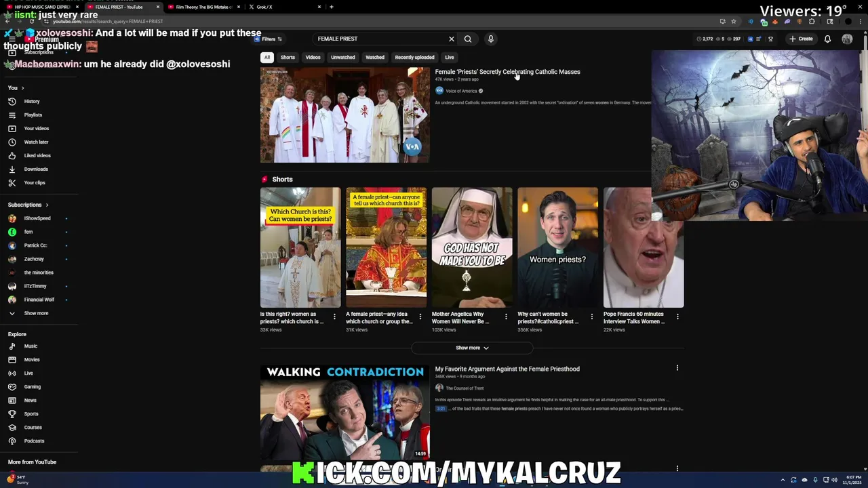Open options for Mother Angelica short

[x=506, y=317]
